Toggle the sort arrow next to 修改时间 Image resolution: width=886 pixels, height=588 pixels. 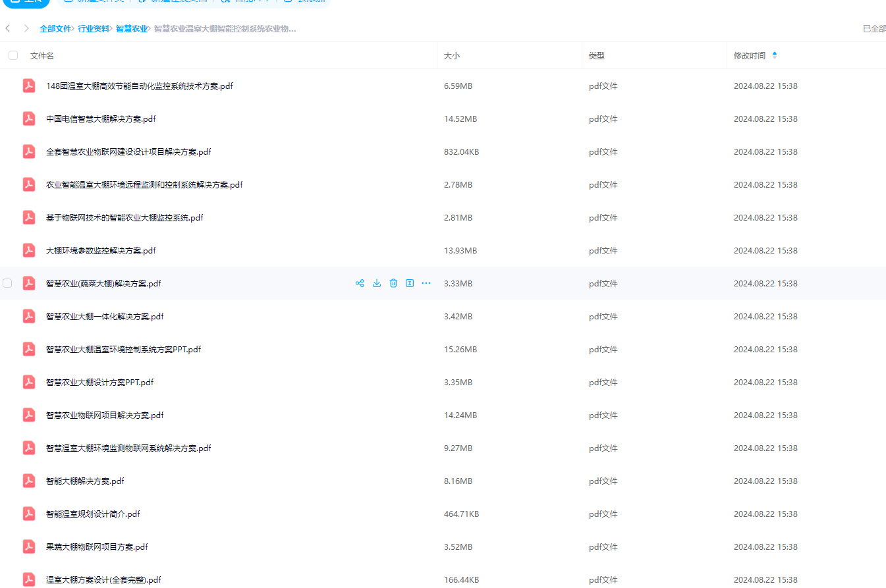(774, 55)
